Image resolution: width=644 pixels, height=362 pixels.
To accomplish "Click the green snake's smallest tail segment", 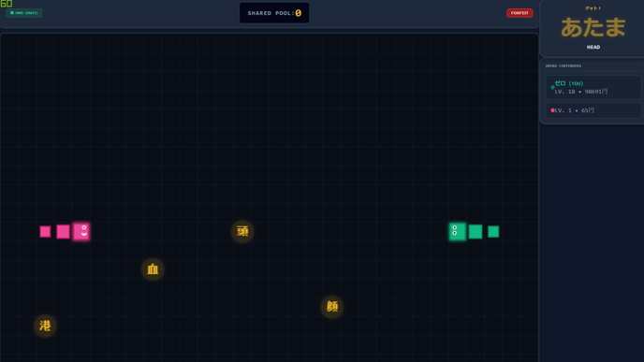I will (493, 231).
